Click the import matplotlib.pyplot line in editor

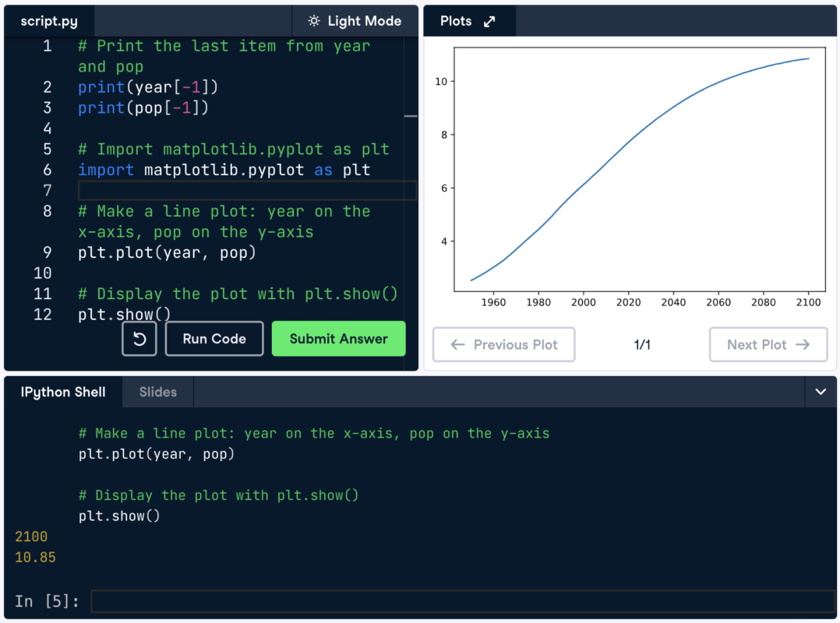224,170
